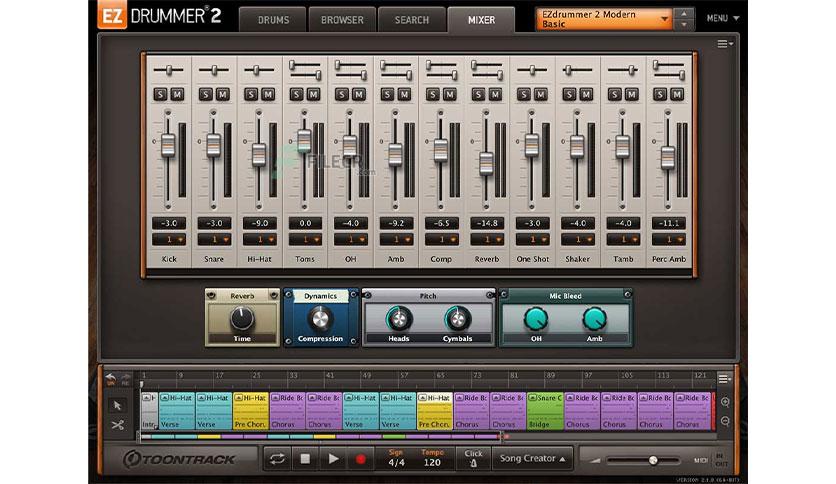Step to previous preset with up arrow

(684, 13)
